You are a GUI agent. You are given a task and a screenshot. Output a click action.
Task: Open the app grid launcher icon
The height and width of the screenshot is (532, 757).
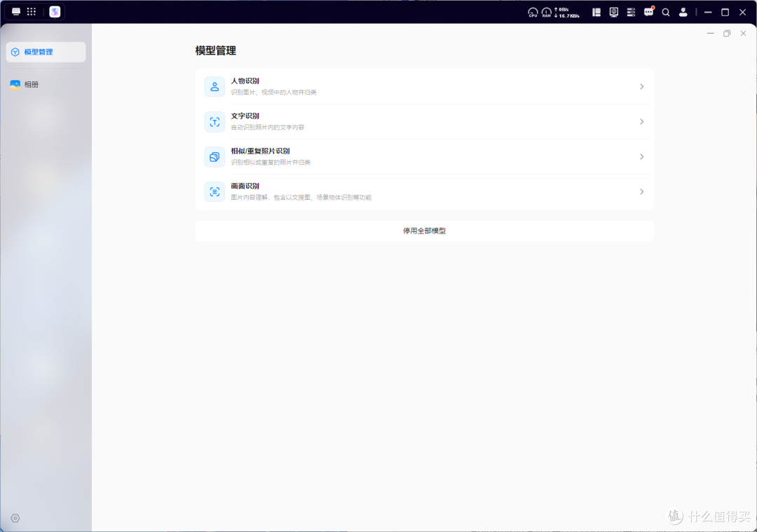pyautogui.click(x=32, y=12)
